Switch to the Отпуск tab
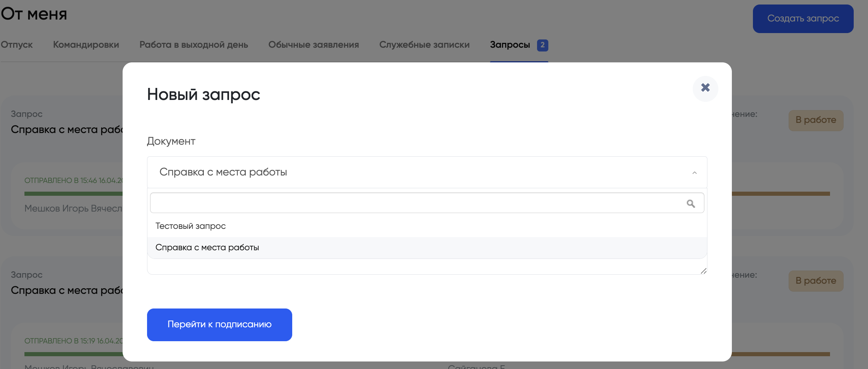 pos(17,45)
